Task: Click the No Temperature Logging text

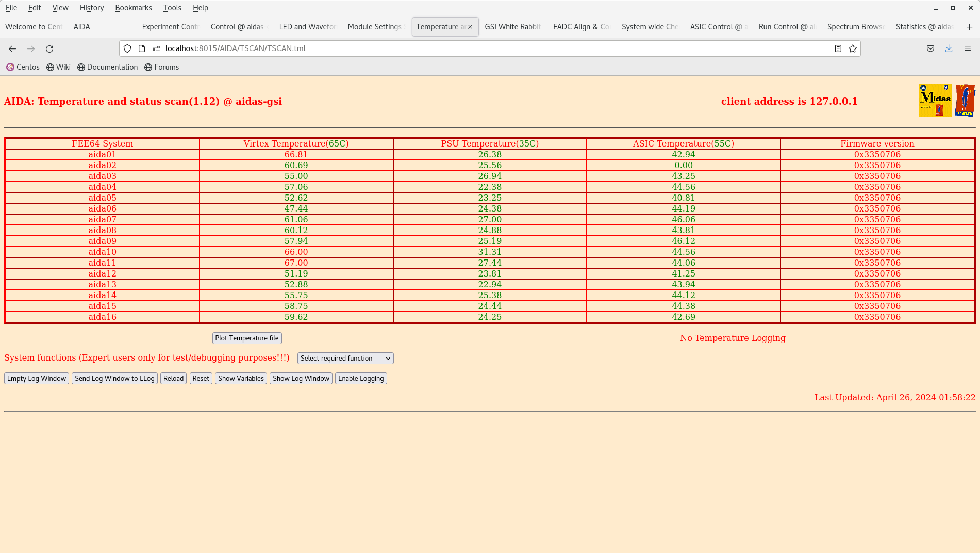Action: tap(733, 338)
